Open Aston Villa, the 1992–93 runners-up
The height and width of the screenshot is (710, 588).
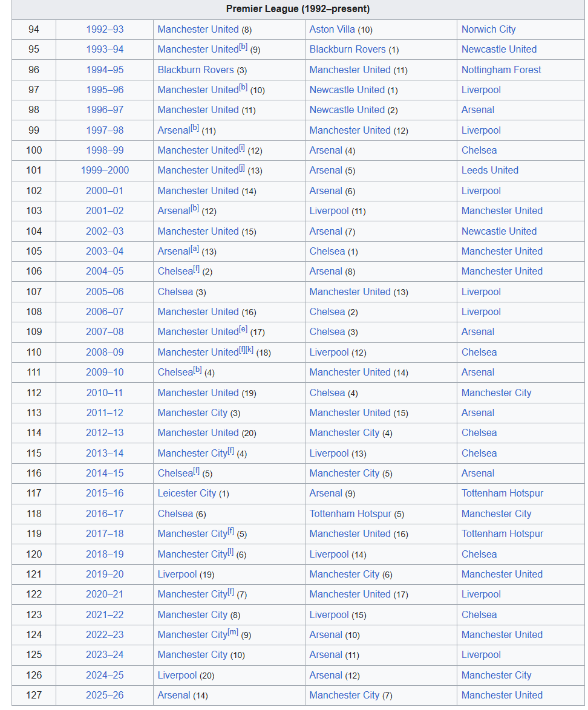[x=332, y=30]
